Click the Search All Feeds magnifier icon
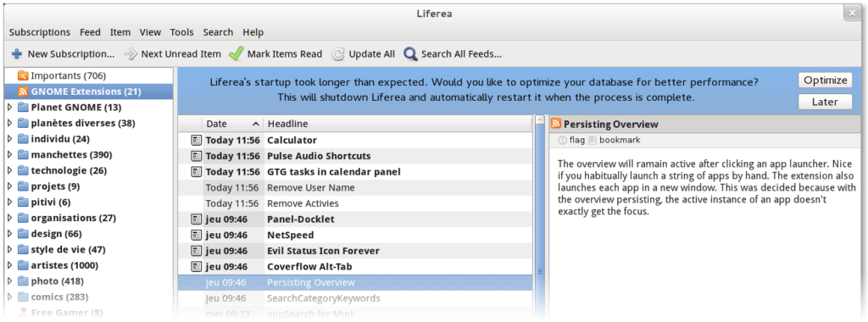This screenshot has width=868, height=322. click(x=410, y=53)
